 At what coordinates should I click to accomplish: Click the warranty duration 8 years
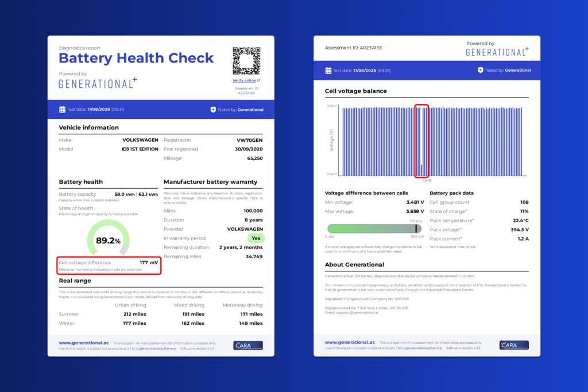tap(254, 220)
